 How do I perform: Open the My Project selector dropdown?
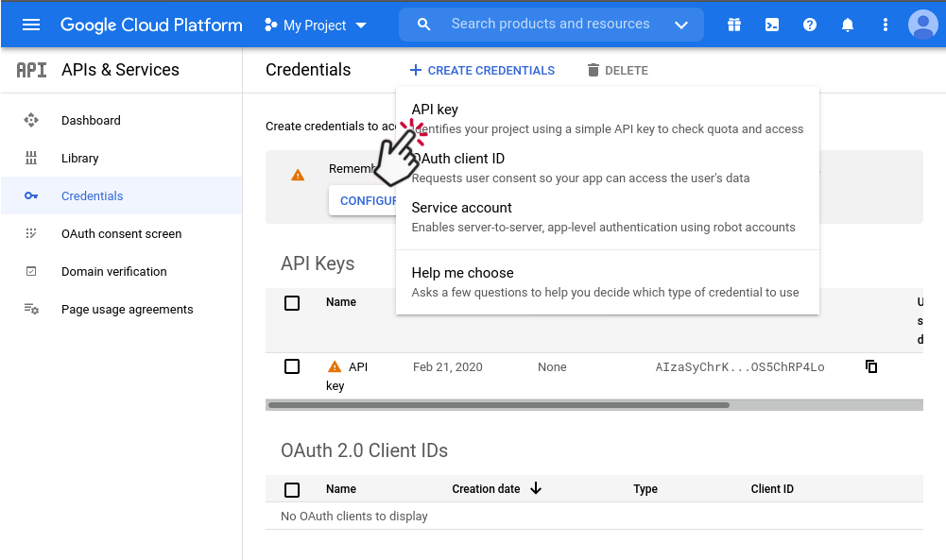[x=316, y=25]
